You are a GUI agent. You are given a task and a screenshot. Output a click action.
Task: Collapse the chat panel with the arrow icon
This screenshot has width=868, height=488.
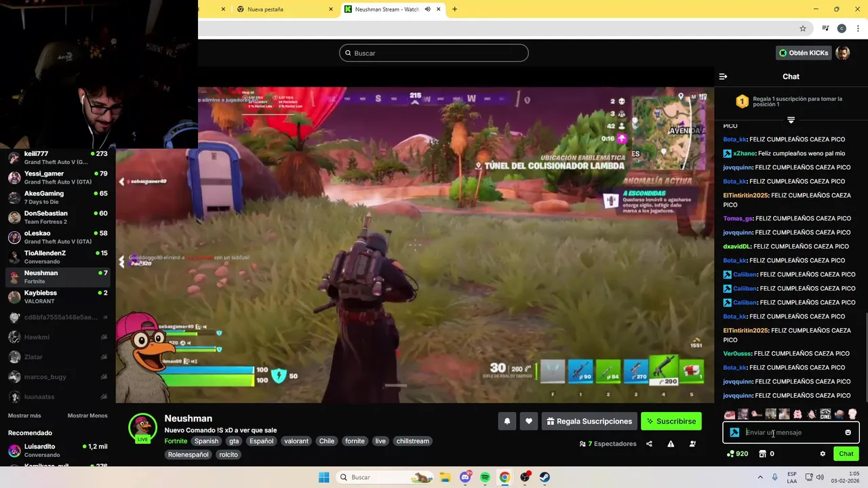click(x=723, y=77)
